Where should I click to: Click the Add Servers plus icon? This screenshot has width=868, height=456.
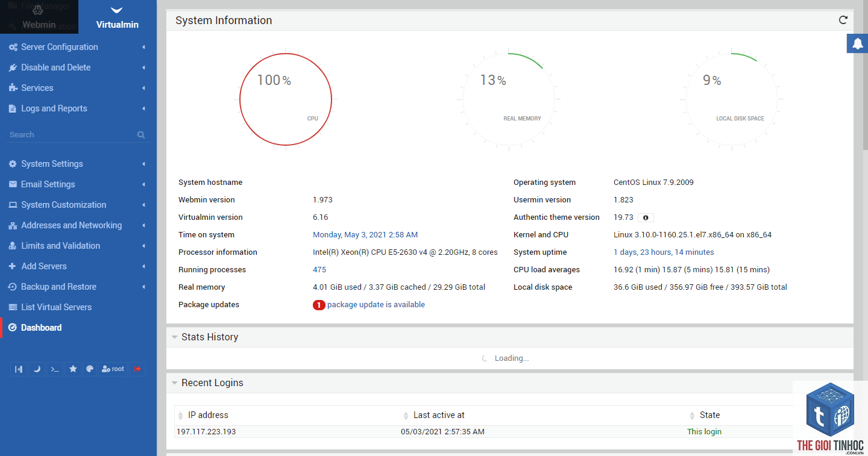pyautogui.click(x=13, y=266)
